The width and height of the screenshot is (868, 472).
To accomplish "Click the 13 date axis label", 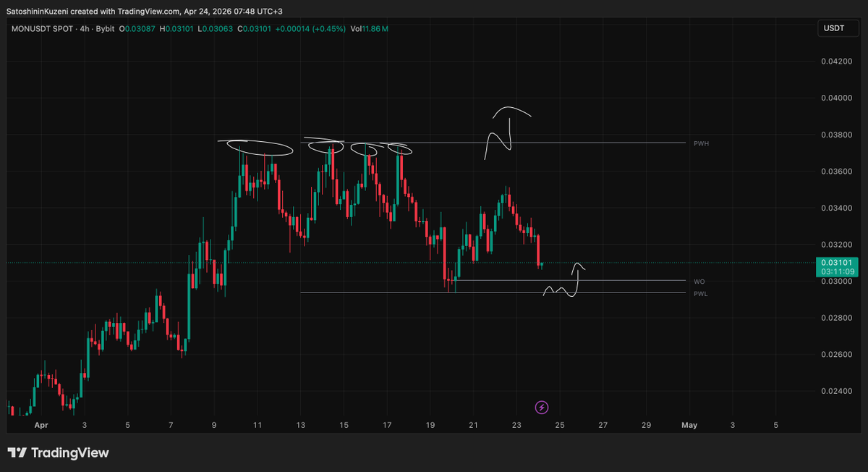I will [301, 425].
